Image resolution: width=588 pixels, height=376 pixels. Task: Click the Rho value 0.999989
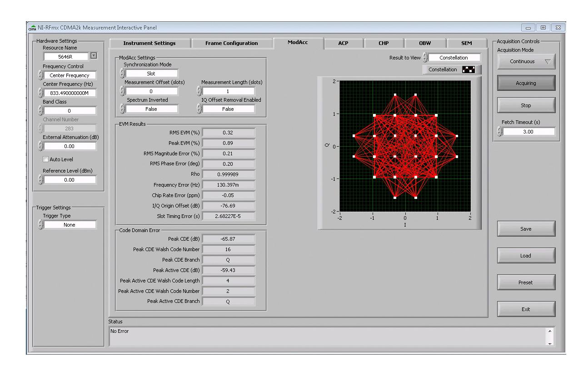[x=229, y=174]
